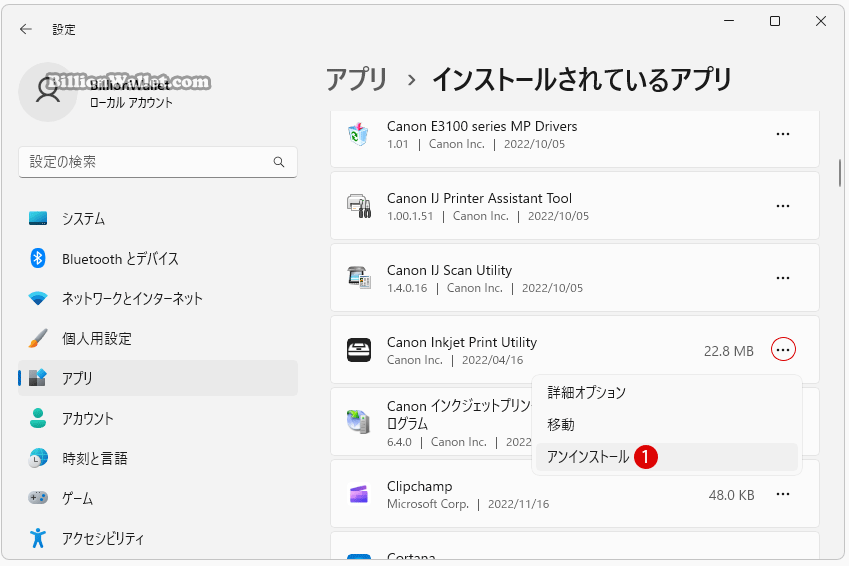The height and width of the screenshot is (566, 849).
Task: Select the Canon IJ Scan Utility app name
Action: click(449, 270)
